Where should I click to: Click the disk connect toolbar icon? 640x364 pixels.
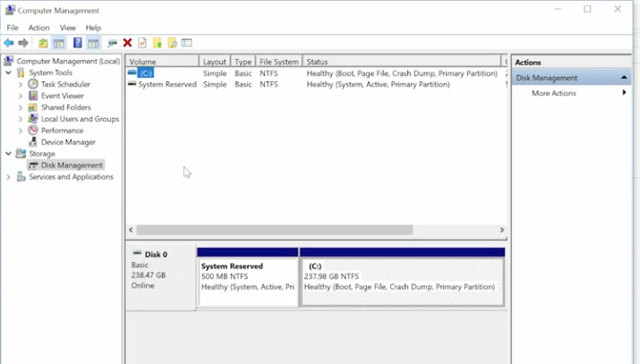pyautogui.click(x=112, y=43)
